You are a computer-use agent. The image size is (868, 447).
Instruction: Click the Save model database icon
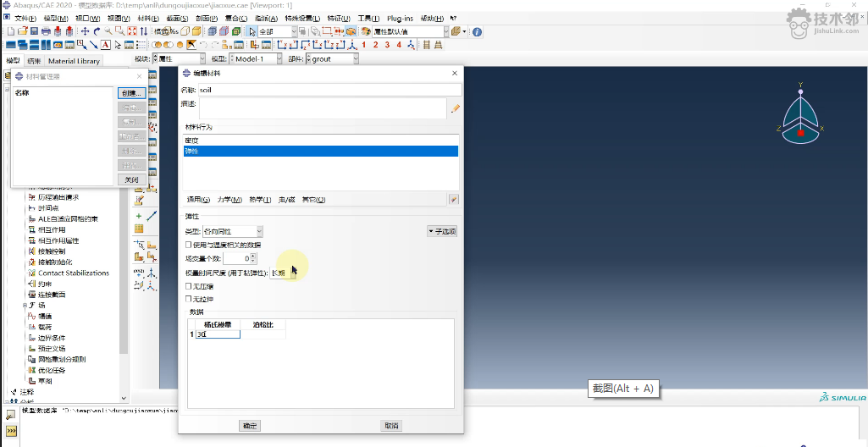(34, 31)
